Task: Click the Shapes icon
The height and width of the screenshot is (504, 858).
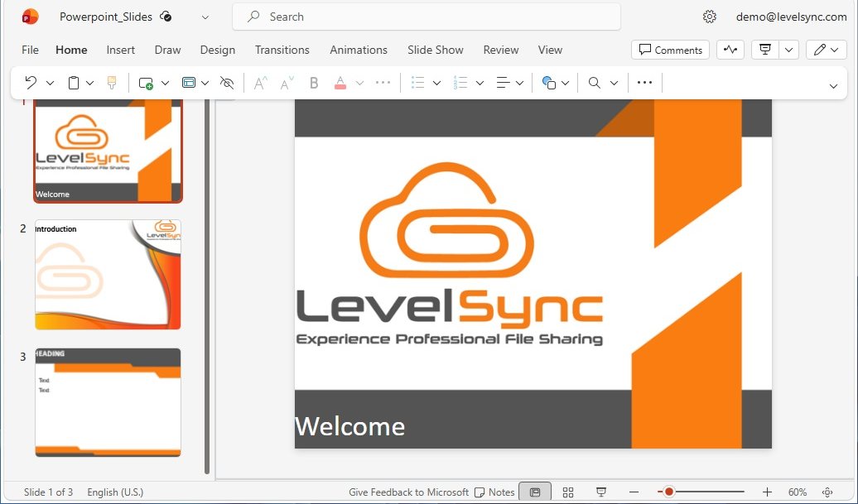Action: [x=549, y=83]
